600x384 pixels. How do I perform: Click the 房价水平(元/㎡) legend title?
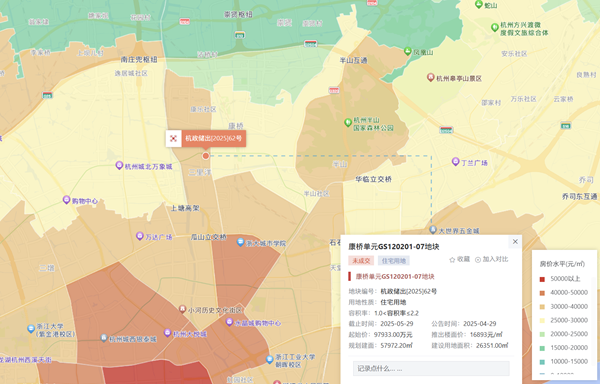[562, 264]
